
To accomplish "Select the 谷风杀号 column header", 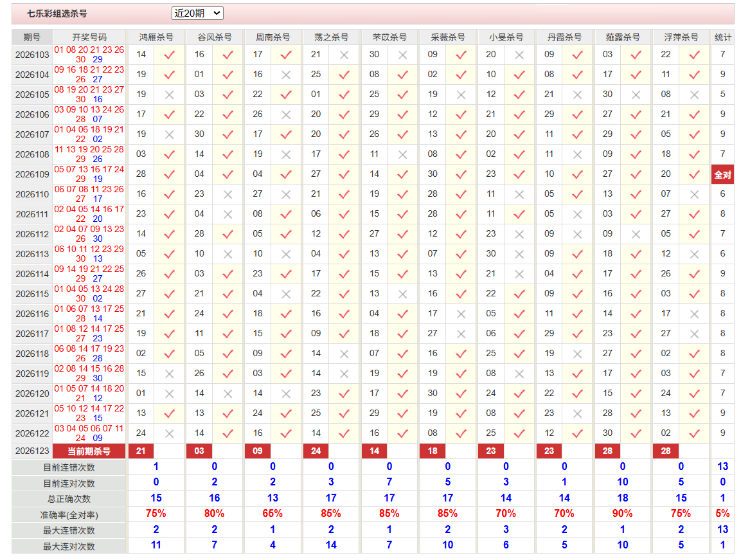I will [x=215, y=37].
